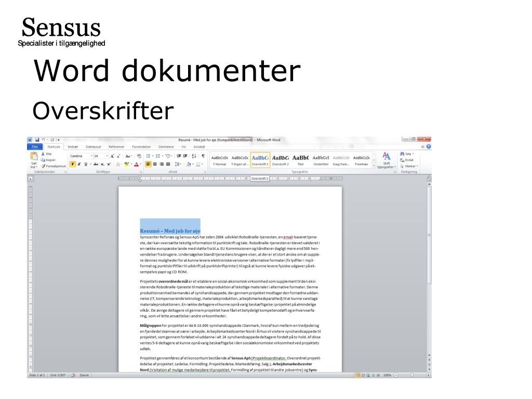Apply the Undertitel style
Image resolution: width=532 pixels, height=399 pixels.
(321, 160)
